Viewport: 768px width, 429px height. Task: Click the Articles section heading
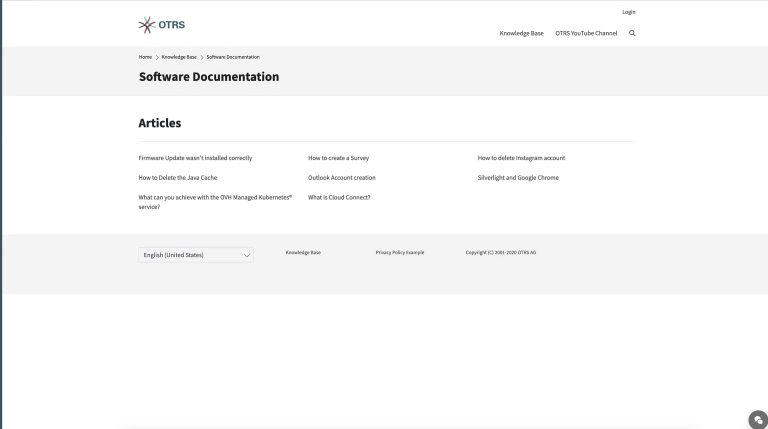(x=160, y=123)
